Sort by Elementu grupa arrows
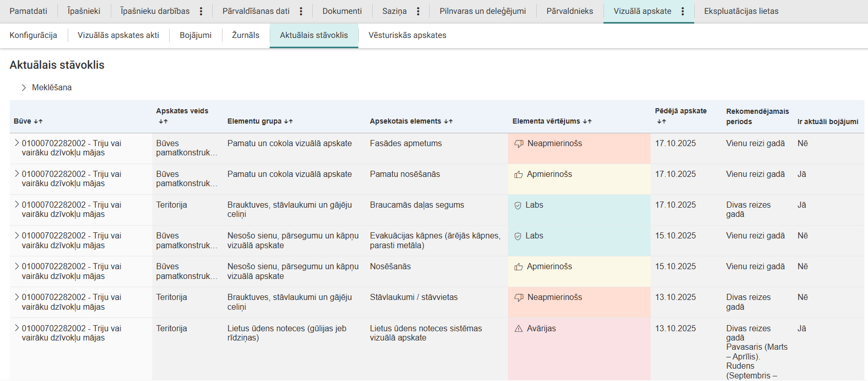The height and width of the screenshot is (381, 868). [288, 122]
